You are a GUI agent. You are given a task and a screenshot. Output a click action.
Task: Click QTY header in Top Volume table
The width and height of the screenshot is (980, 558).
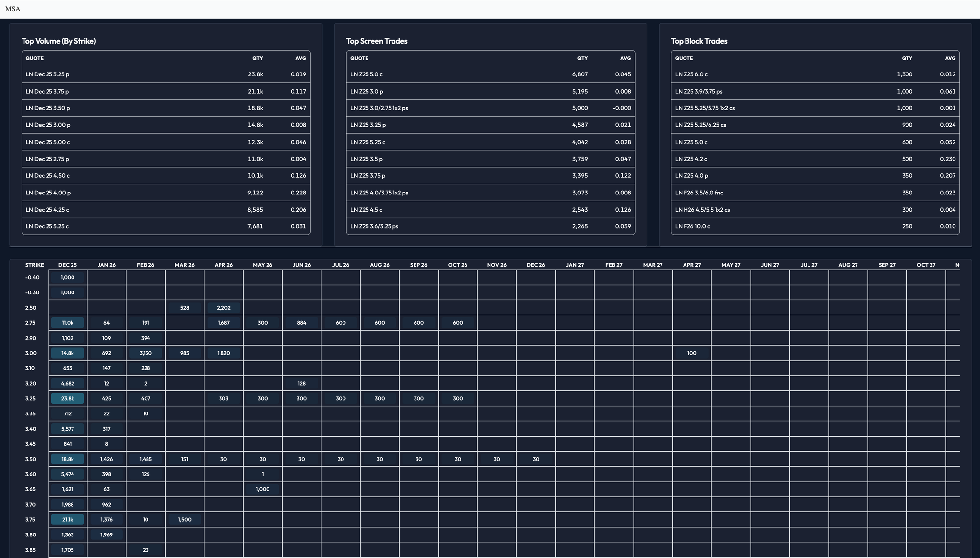click(x=257, y=58)
